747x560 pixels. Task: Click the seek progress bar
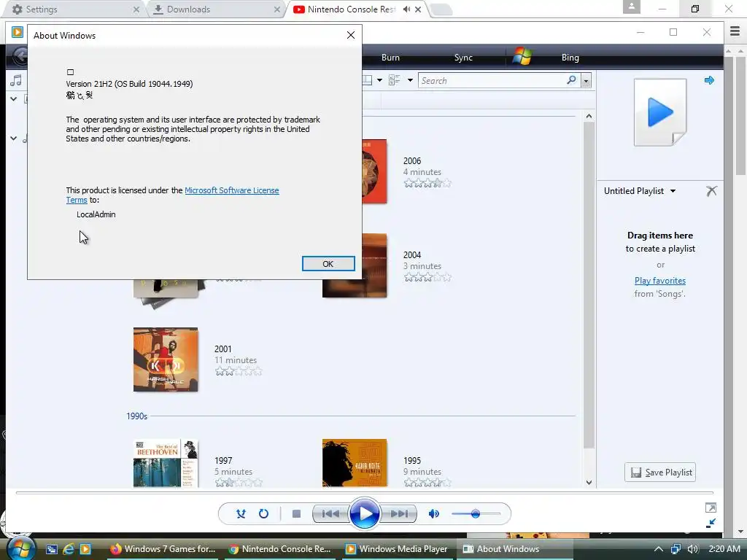coord(365,492)
